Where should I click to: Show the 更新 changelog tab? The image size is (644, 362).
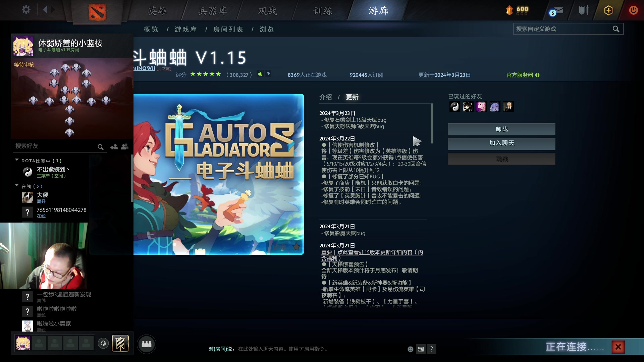click(x=352, y=97)
